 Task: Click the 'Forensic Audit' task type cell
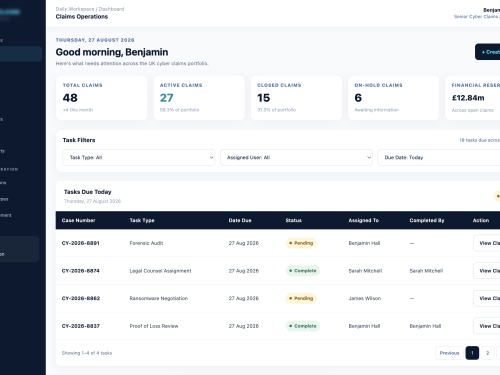tap(146, 243)
